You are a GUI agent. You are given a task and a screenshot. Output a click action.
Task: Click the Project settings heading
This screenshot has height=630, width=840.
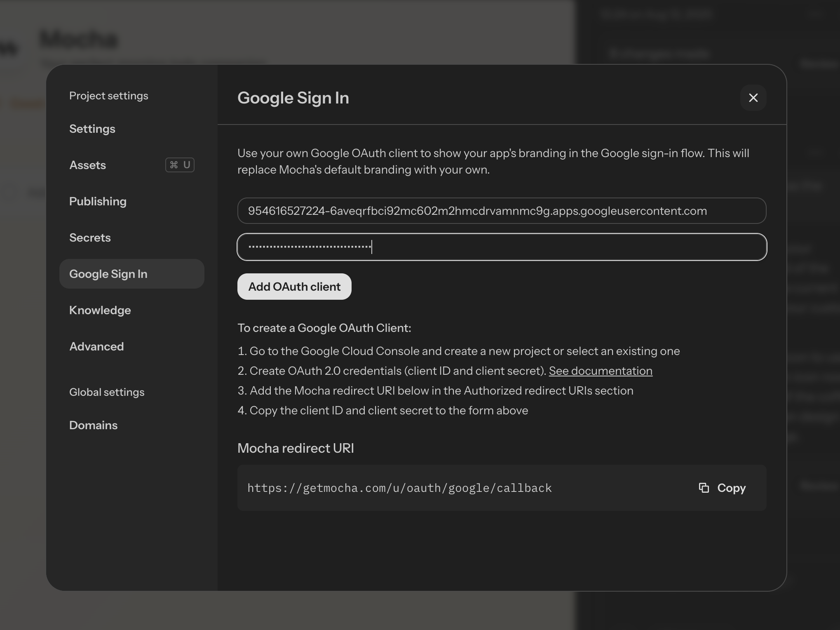click(x=108, y=95)
